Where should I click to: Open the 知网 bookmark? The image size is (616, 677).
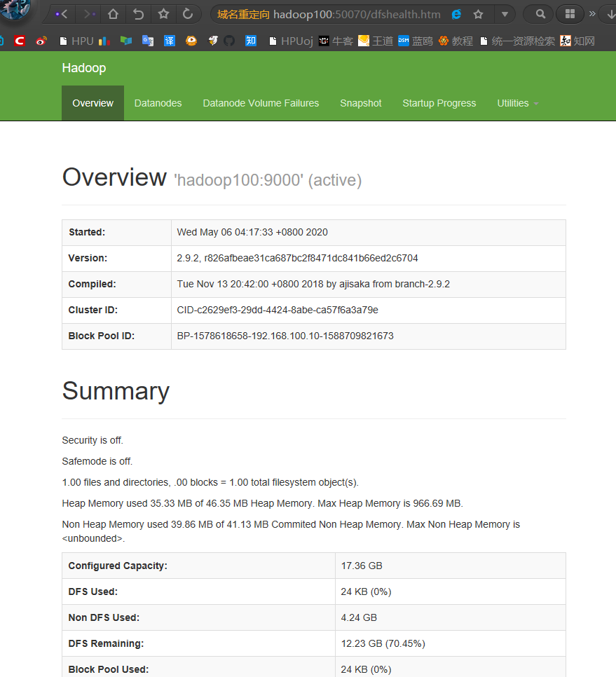tap(577, 41)
